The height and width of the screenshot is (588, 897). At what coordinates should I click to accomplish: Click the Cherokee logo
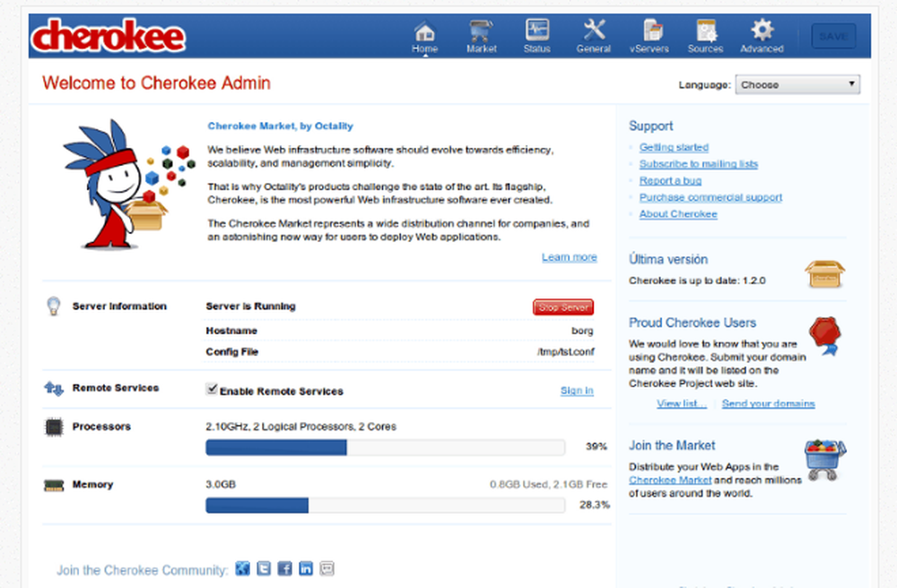[x=109, y=36]
